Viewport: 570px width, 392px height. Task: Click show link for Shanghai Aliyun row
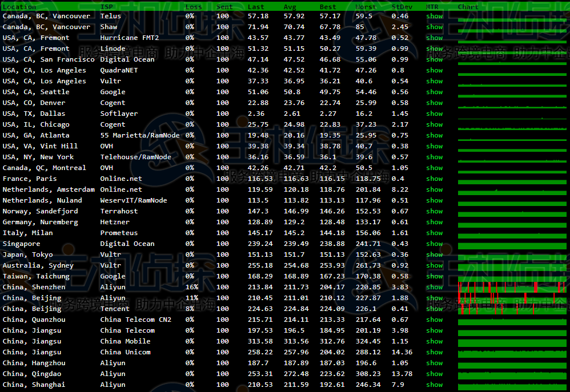pyautogui.click(x=435, y=385)
